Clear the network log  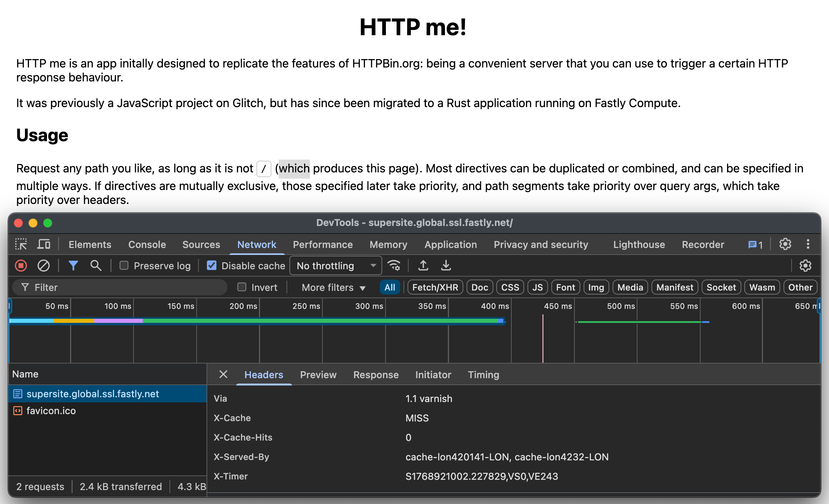pos(44,266)
